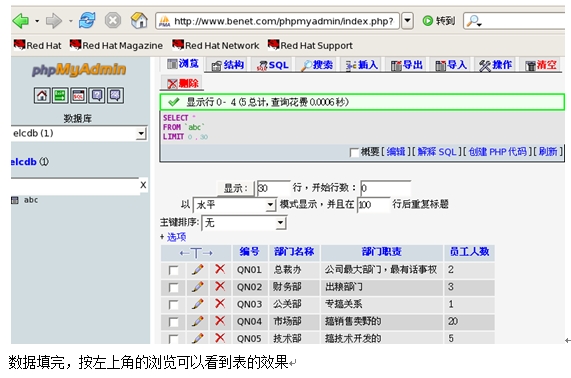The height and width of the screenshot is (378, 571).
Task: Switch to the 导入 import tab
Action: (451, 65)
